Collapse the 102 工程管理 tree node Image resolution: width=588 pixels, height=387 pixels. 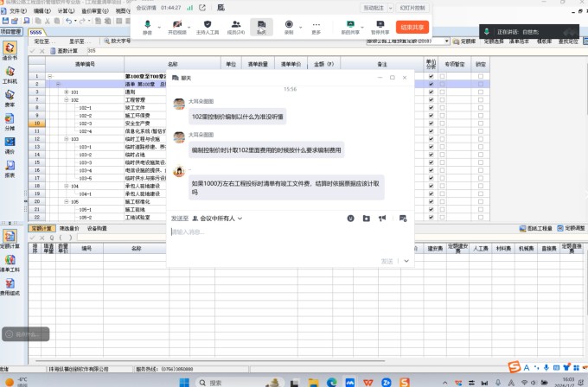67,99
